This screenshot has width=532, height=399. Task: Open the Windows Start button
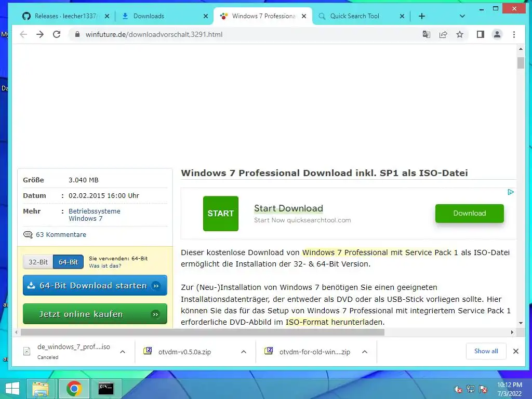click(12, 389)
